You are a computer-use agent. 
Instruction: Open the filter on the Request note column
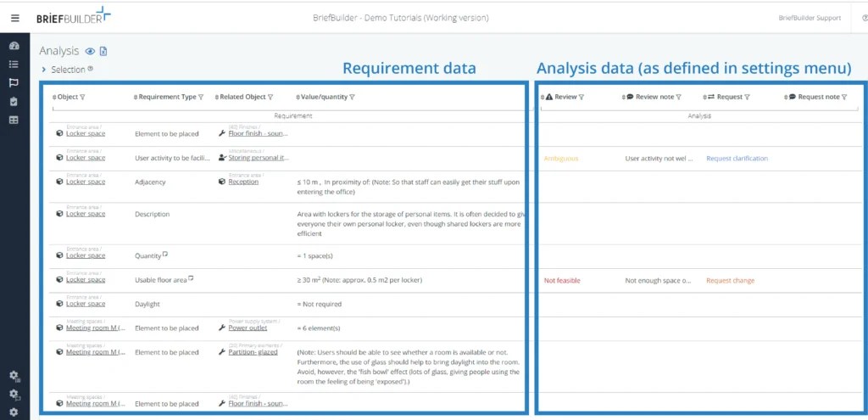tap(844, 97)
